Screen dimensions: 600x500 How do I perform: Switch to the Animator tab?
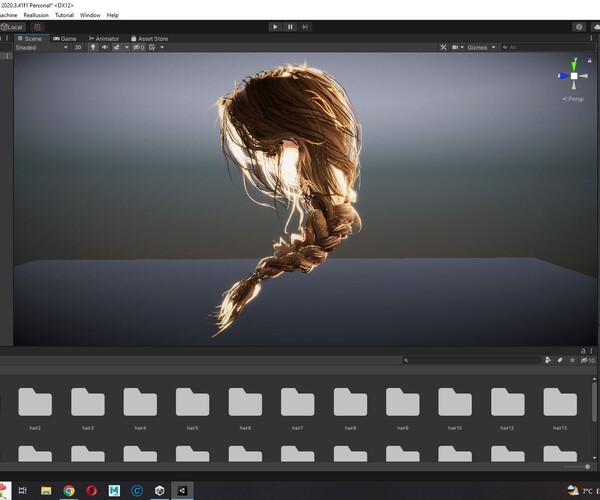pyautogui.click(x=104, y=39)
